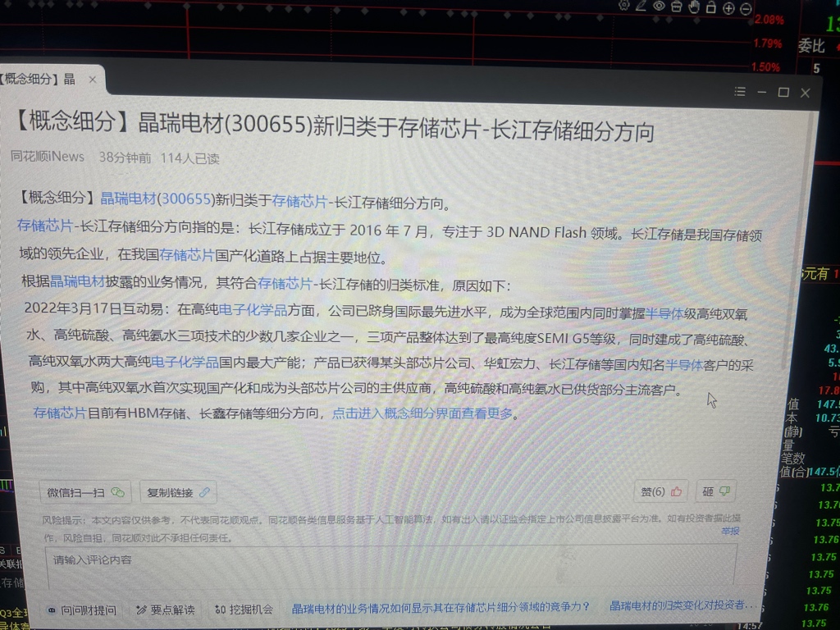Image resolution: width=840 pixels, height=630 pixels.
Task: Click the 微信扫一扫 share button
Action: coord(85,492)
